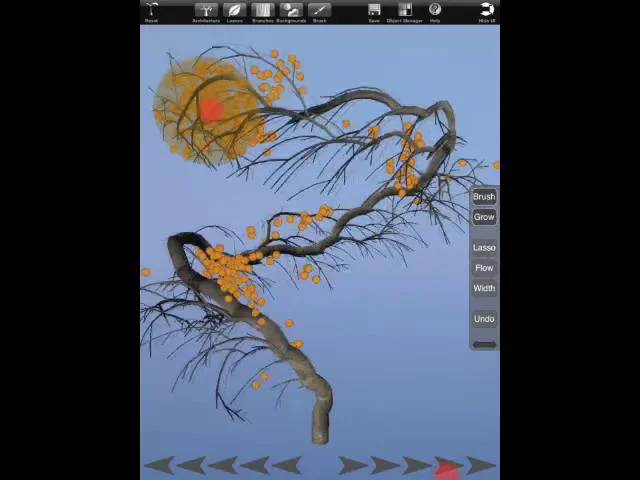The width and height of the screenshot is (640, 480).
Task: Select the Flow mode in side panel
Action: tap(484, 268)
